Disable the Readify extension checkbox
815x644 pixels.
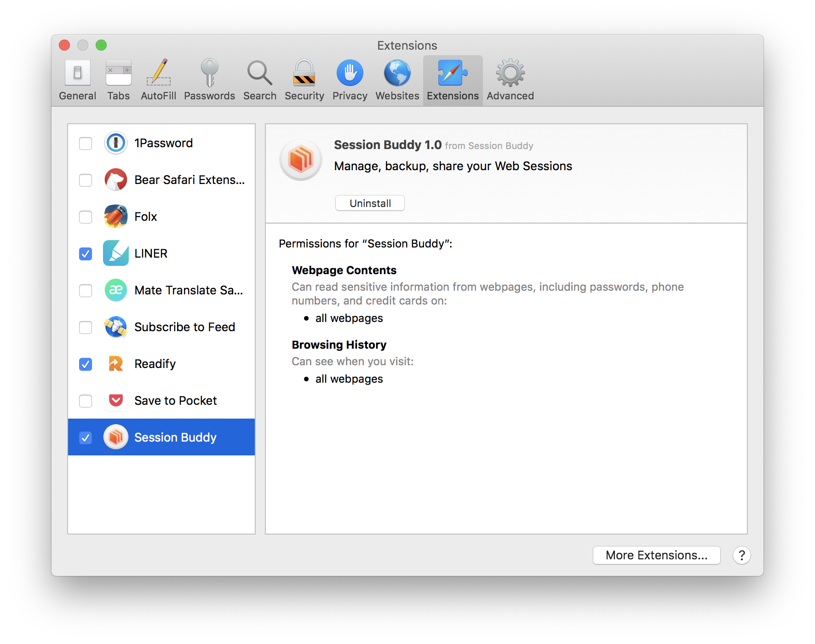[86, 364]
